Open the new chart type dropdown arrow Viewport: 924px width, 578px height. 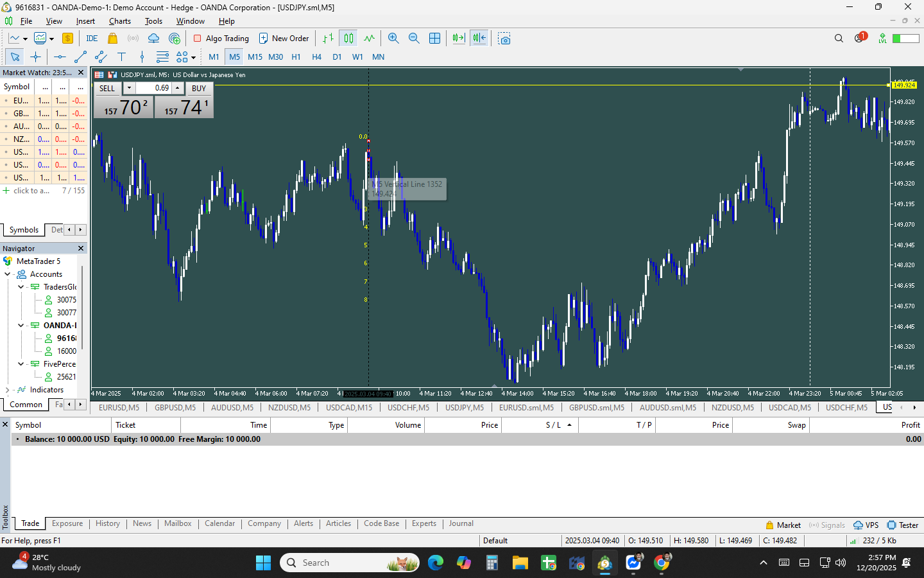tap(25, 39)
